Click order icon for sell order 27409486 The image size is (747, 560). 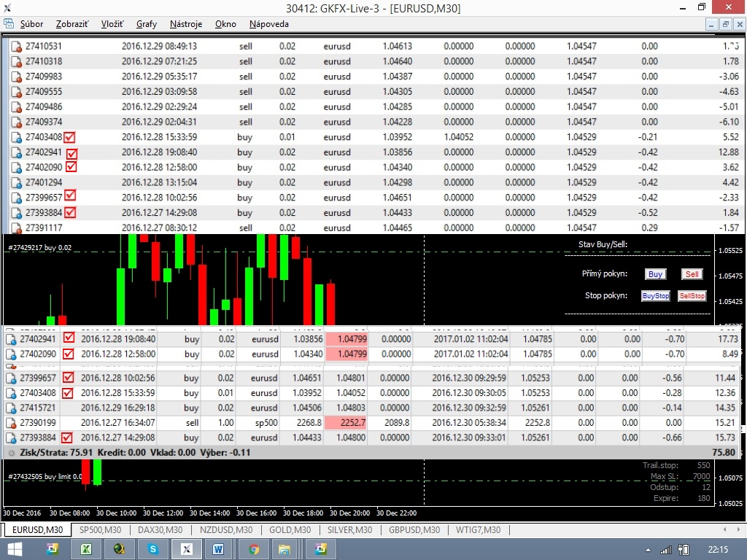(16, 107)
